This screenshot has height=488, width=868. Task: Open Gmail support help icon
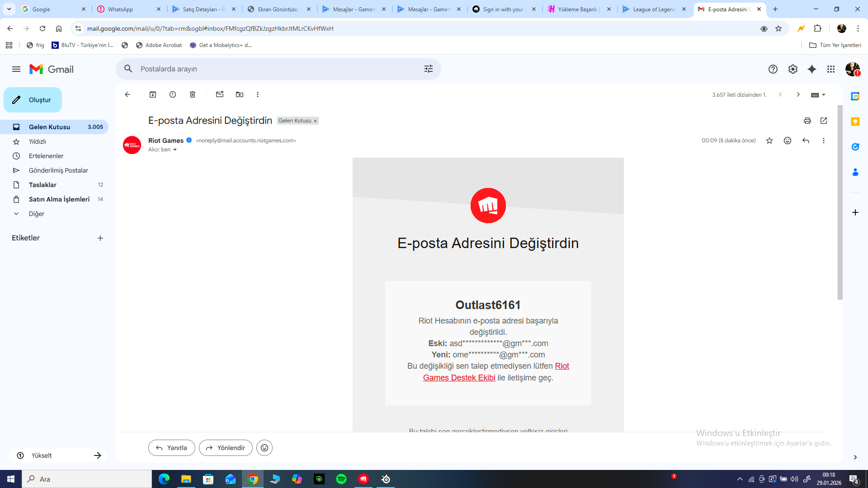pyautogui.click(x=773, y=69)
